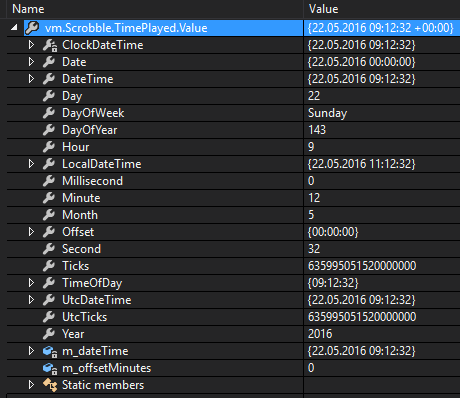The width and height of the screenshot is (460, 398).
Task: Click the private field icon beside m_offsetMinutes
Action: [x=50, y=368]
